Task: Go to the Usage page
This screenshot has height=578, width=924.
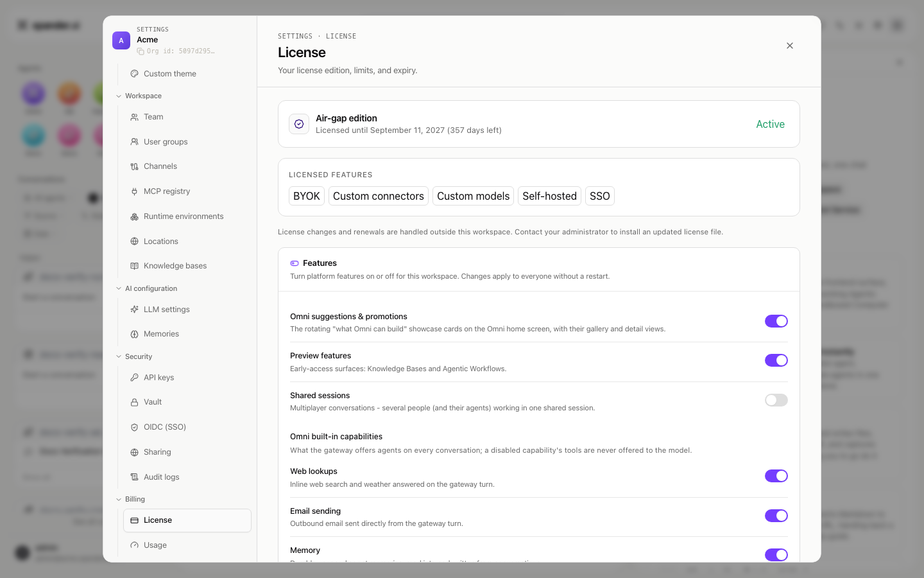Action: click(x=187, y=545)
